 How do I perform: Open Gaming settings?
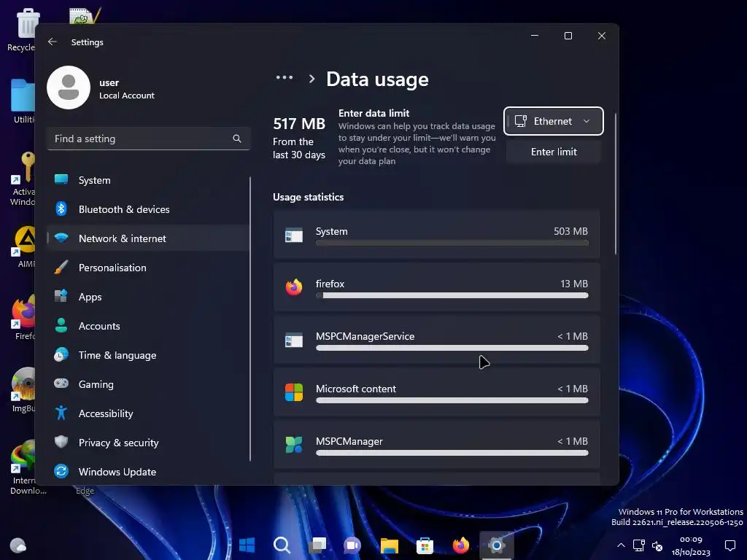148,384
